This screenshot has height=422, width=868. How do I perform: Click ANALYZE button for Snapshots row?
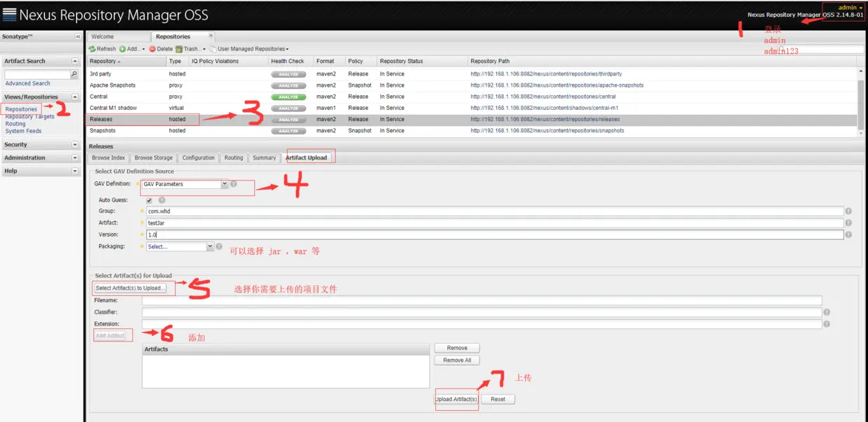pyautogui.click(x=288, y=130)
